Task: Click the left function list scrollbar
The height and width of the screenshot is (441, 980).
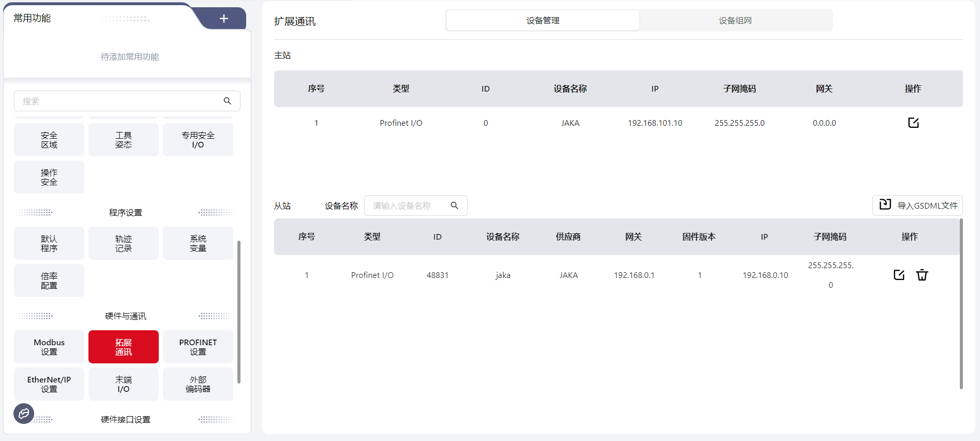Action: [238, 312]
